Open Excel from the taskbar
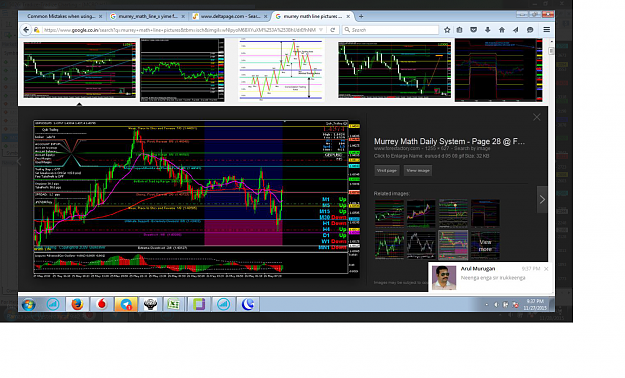Image resolution: width=625 pixels, height=378 pixels. click(x=173, y=304)
